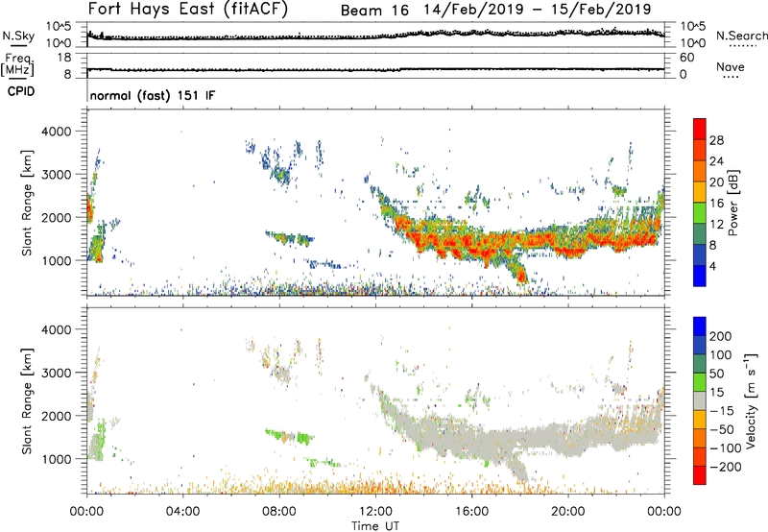Click the '16' power colorbar label
Image resolution: width=768 pixels, height=532 pixels.
point(716,204)
